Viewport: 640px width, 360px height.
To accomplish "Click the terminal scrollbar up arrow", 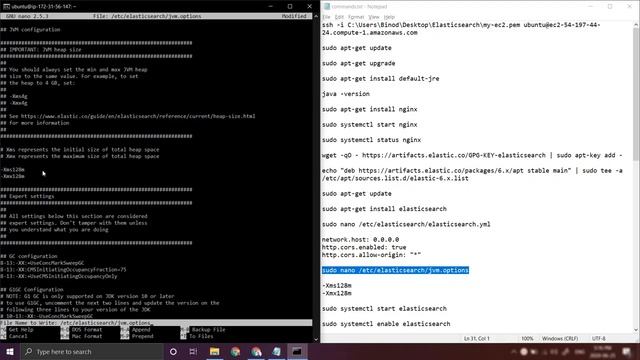I will click(x=316, y=16).
